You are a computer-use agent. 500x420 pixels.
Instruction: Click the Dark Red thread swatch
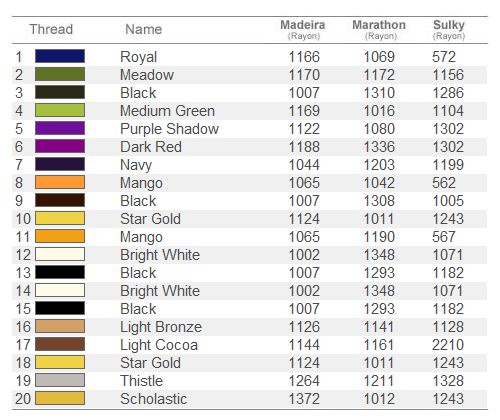click(60, 146)
